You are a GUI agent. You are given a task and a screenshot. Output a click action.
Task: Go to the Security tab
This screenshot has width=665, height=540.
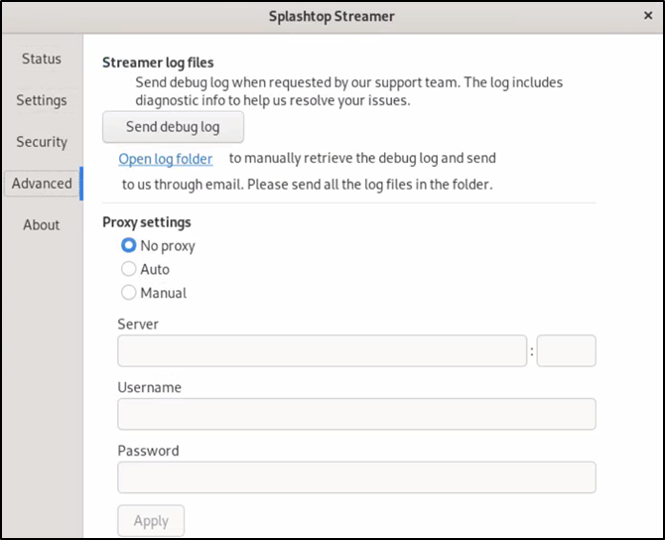tap(42, 142)
